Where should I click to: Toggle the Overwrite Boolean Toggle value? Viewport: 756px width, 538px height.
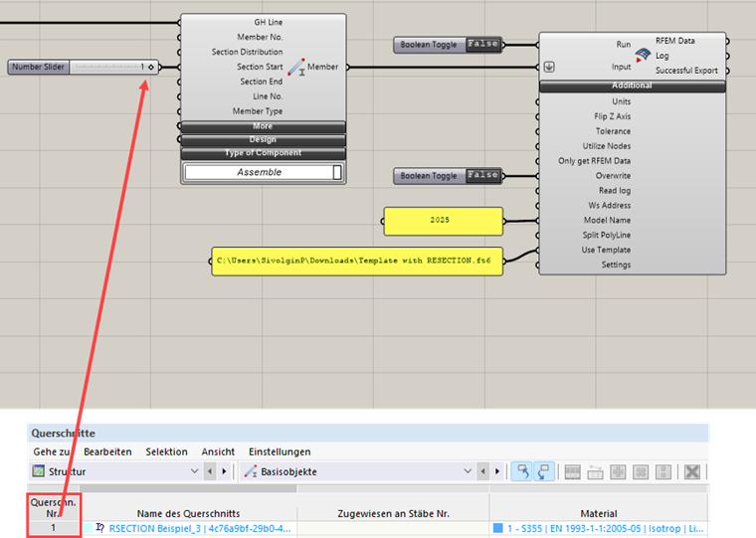pos(483,175)
